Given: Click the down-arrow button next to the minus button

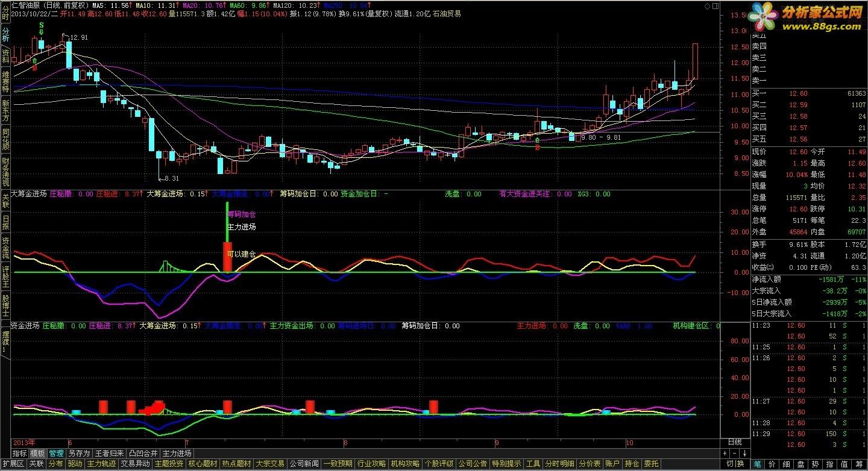Looking at the screenshot, I should pos(745,453).
